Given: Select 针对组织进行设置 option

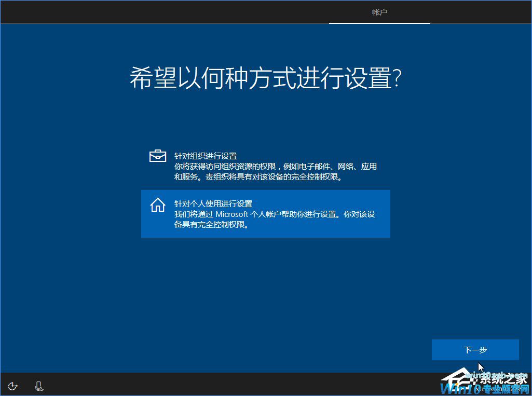Looking at the screenshot, I should coord(265,165).
